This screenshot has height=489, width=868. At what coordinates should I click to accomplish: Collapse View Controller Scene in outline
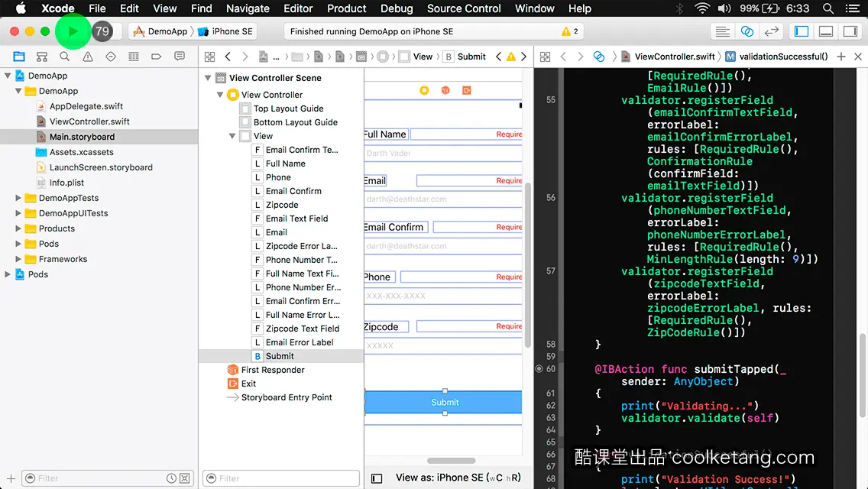point(208,78)
